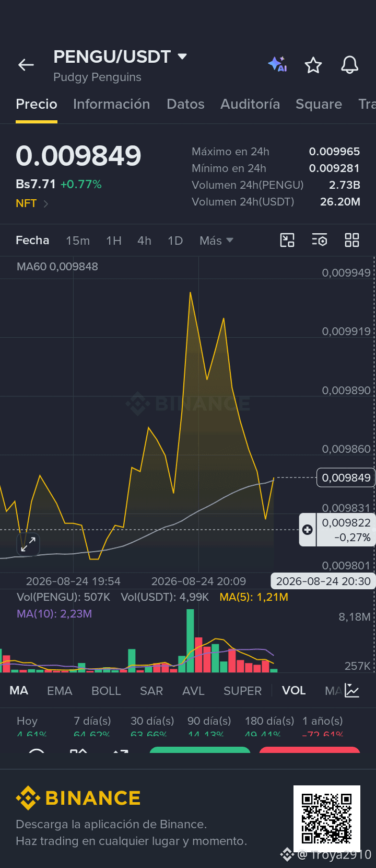Image resolution: width=376 pixels, height=868 pixels.
Task: Toggle the MA indicator
Action: (19, 690)
